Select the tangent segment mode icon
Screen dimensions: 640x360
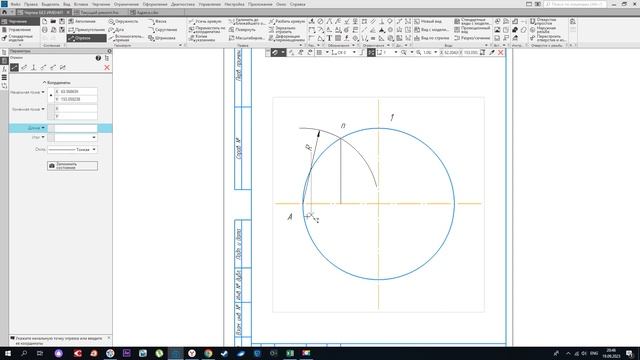pyautogui.click(x=43, y=67)
